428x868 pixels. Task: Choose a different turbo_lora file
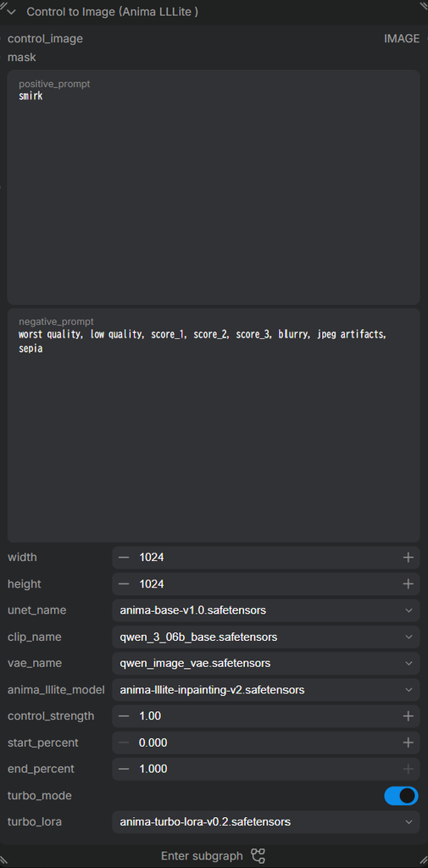[x=266, y=822]
